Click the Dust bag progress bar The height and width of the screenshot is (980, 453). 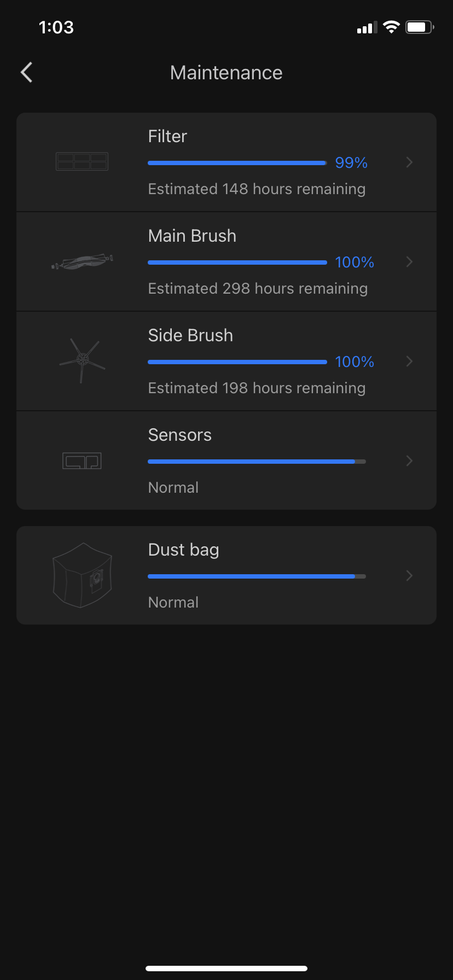pyautogui.click(x=257, y=576)
